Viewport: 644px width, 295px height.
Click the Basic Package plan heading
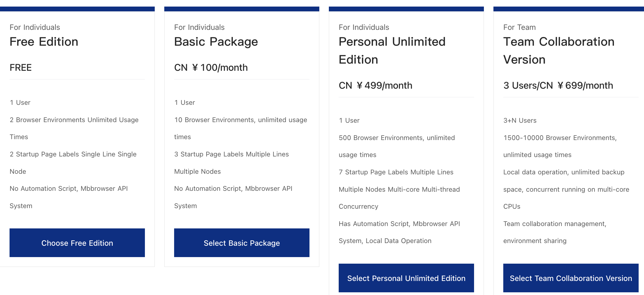click(x=216, y=42)
